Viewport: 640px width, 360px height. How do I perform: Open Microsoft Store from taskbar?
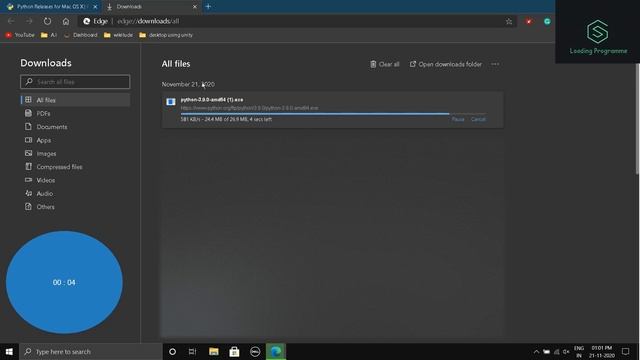(234, 351)
